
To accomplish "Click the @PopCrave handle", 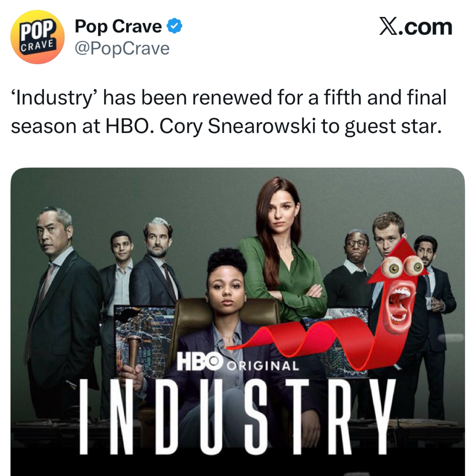I will (x=122, y=49).
